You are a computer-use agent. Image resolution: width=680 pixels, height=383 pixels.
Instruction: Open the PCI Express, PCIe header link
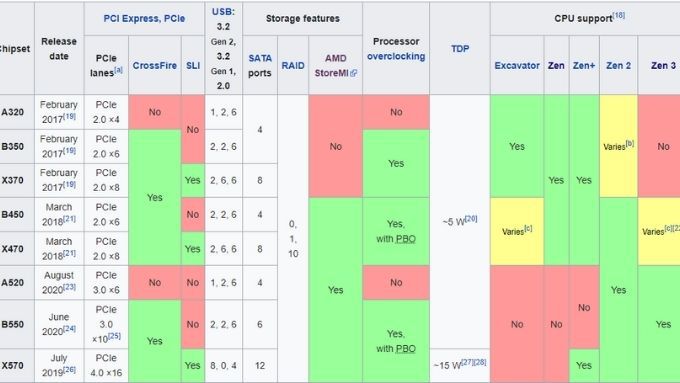click(144, 19)
